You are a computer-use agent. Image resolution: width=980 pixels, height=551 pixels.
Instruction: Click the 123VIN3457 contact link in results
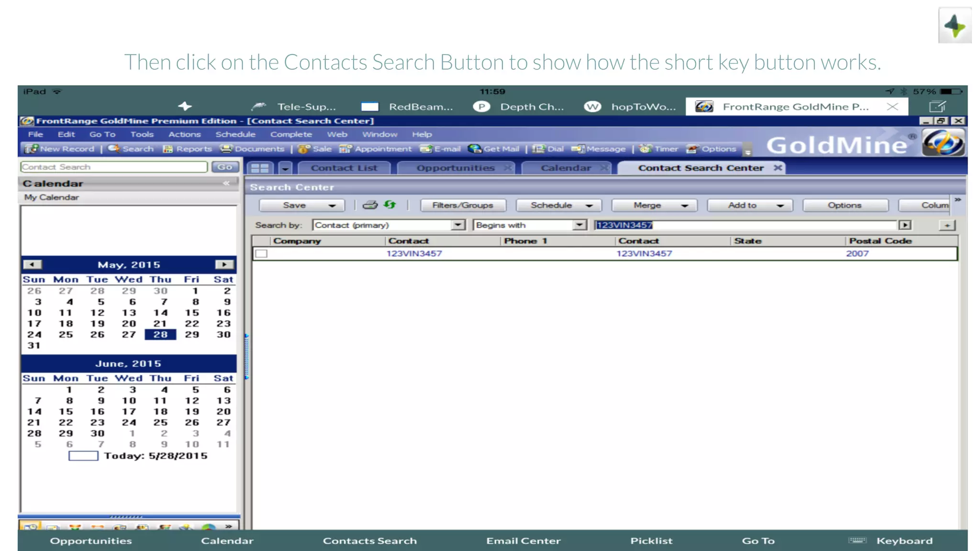coord(414,253)
